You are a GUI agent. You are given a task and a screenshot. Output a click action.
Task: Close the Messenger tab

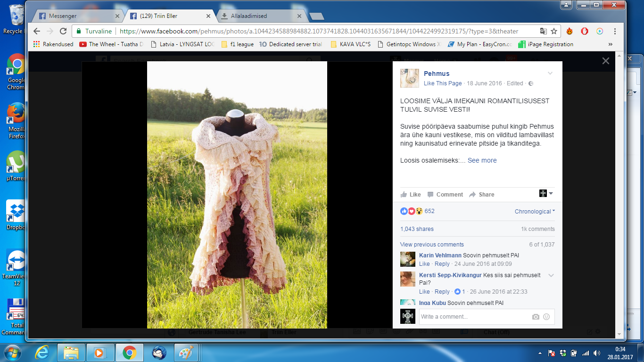tap(117, 16)
